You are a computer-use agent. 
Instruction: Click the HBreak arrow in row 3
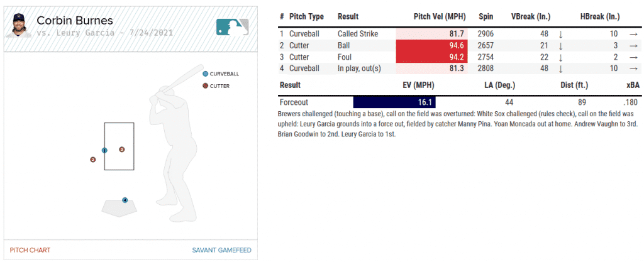633,57
